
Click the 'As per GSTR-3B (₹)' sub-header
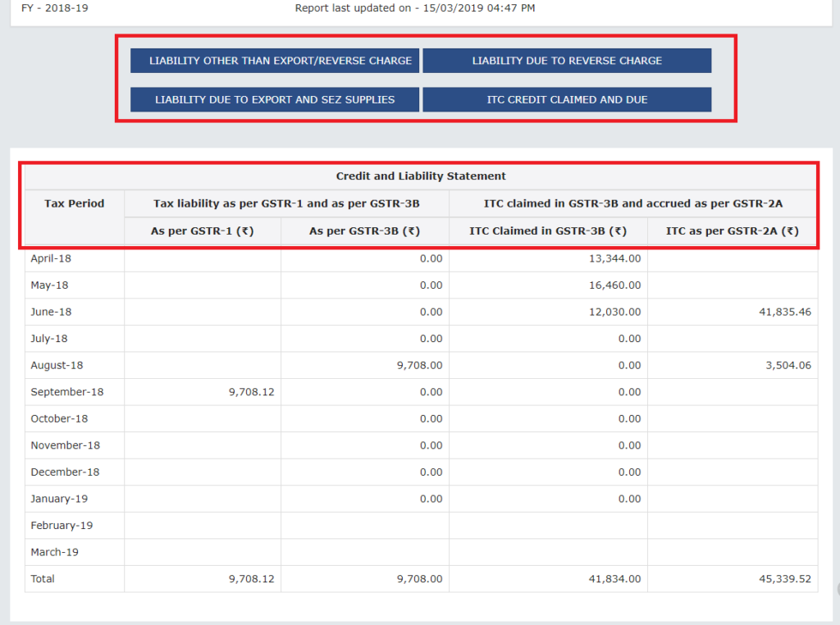365,230
